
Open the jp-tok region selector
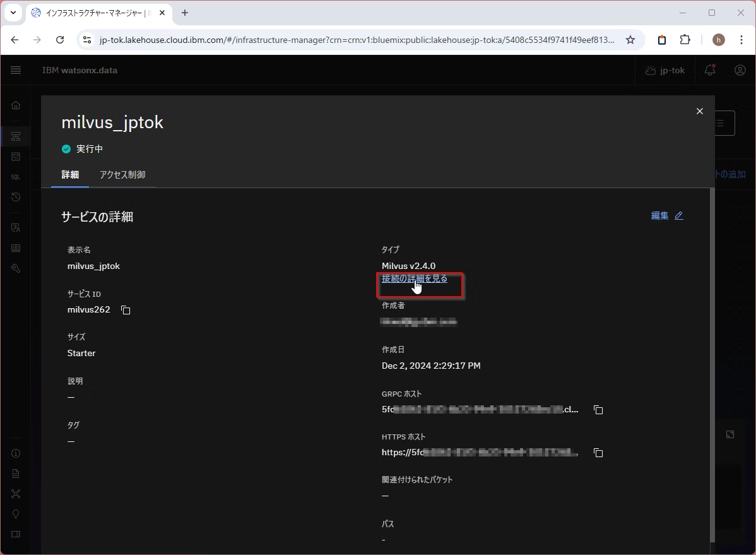665,71
